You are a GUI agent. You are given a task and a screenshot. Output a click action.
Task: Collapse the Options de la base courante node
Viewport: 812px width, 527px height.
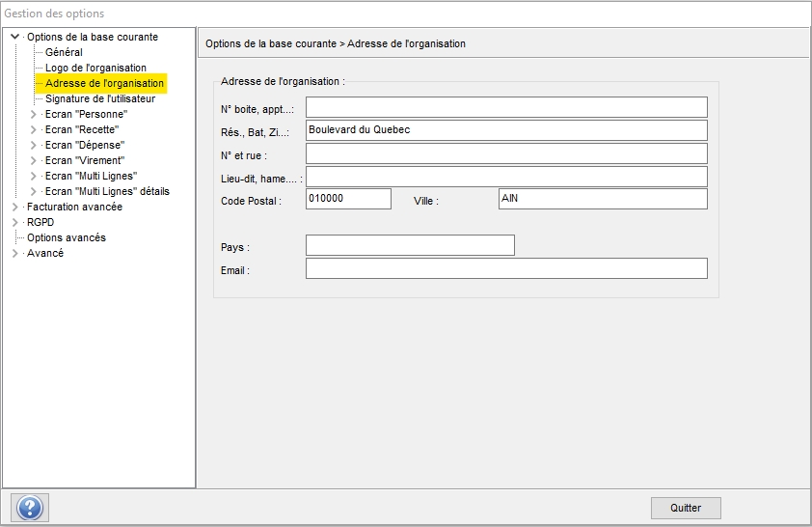[14, 37]
